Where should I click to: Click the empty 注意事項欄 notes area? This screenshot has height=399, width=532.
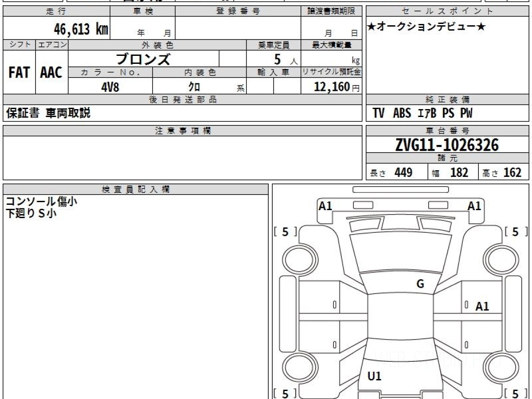click(x=182, y=157)
